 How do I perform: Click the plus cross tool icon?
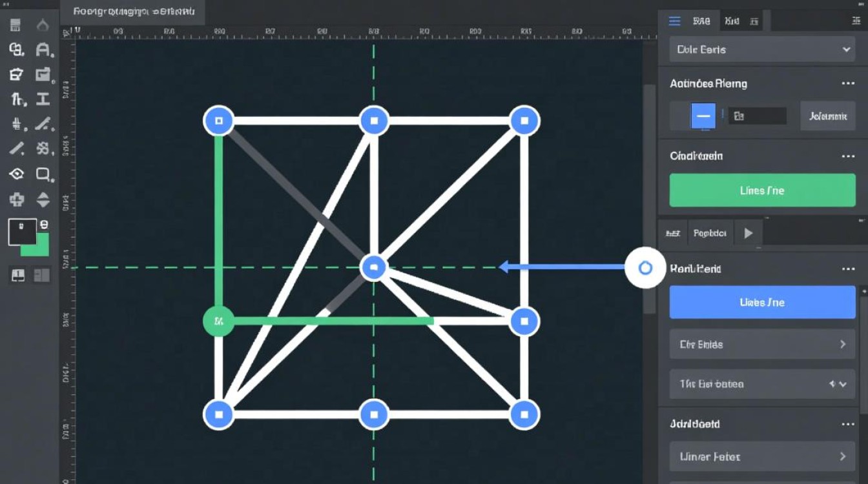16,199
